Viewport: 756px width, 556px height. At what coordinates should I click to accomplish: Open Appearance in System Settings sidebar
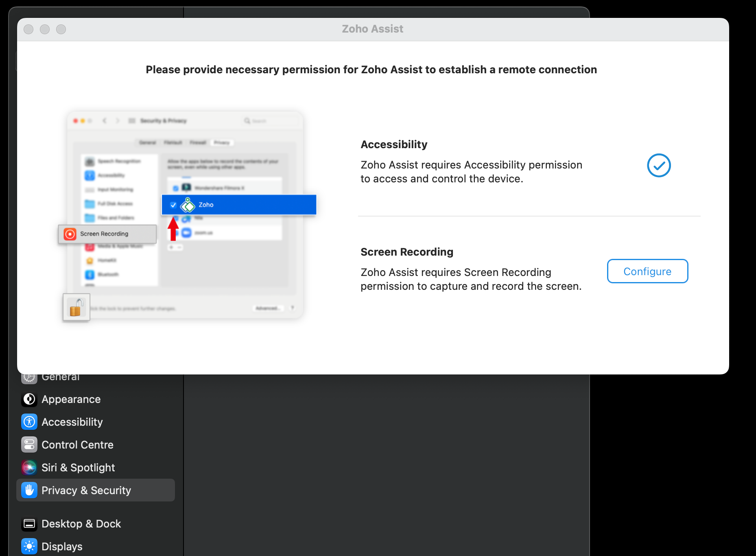click(96, 399)
